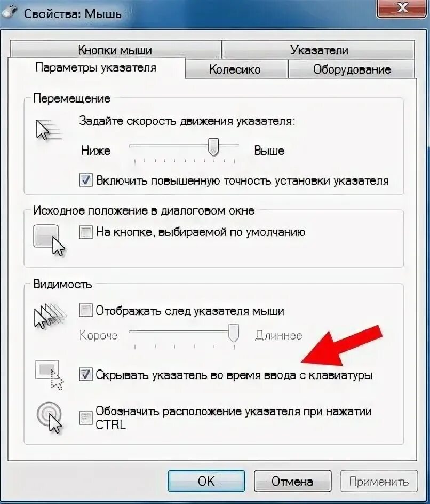This screenshot has width=430, height=504.
Task: Close the Свойства: Мышь window
Action: pos(402,7)
